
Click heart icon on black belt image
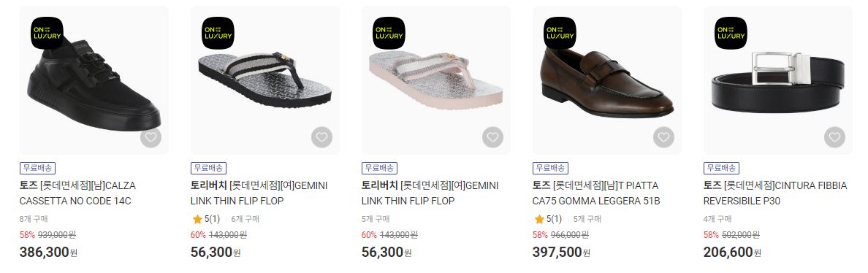click(x=835, y=137)
